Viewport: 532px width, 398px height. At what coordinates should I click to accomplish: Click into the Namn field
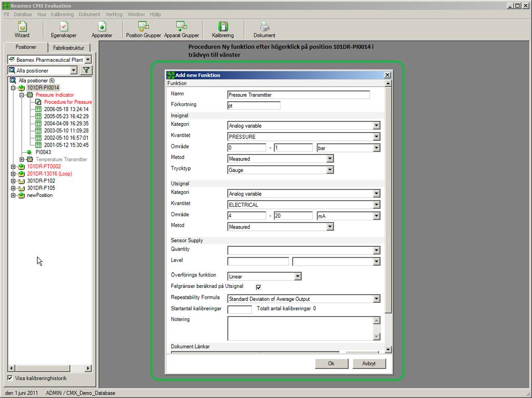point(299,95)
